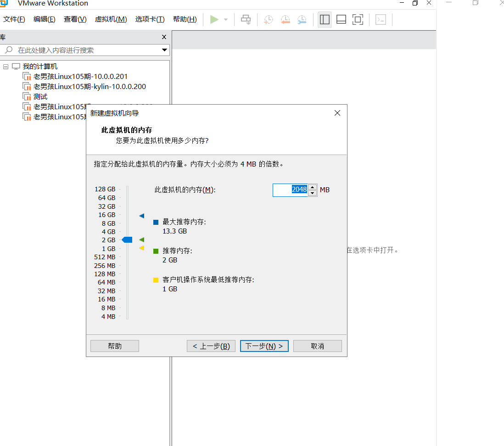Restore the VMware Workstation window size
This screenshot has width=504, height=446.
coord(415,3)
